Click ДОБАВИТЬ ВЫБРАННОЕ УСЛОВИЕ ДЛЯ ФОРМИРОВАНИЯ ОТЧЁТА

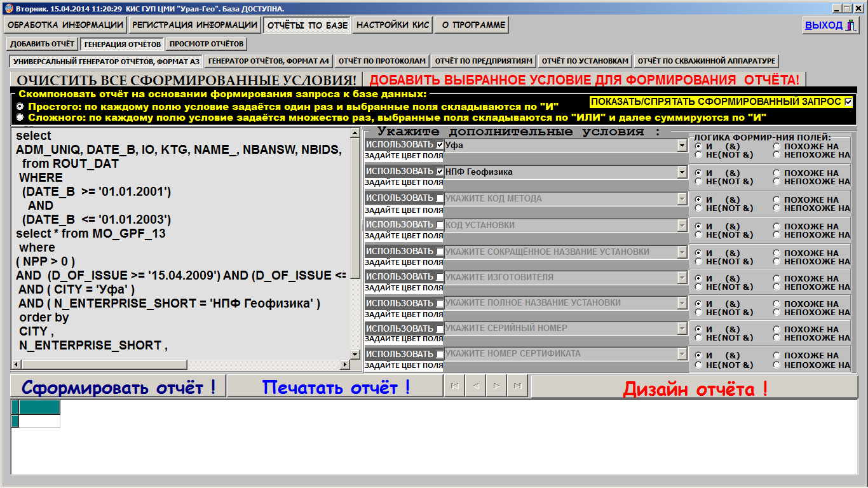[x=585, y=80]
